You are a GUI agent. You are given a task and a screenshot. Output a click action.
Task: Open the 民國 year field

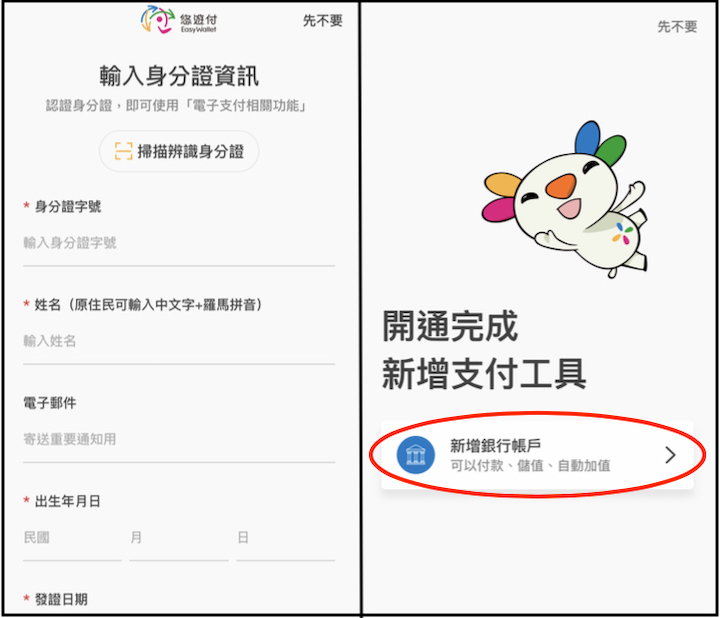(72, 538)
